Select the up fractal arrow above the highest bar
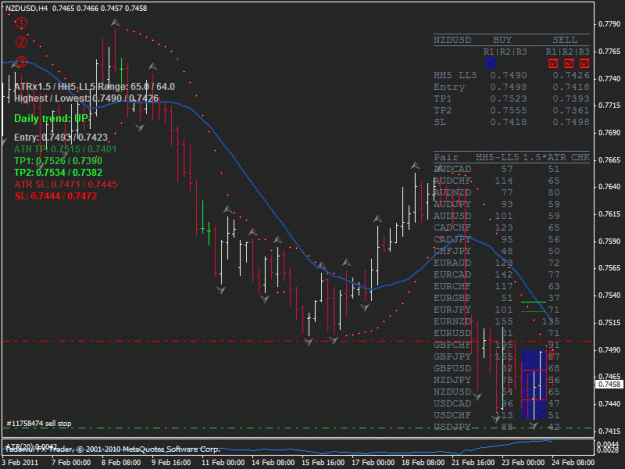The image size is (625, 469). 115,23
